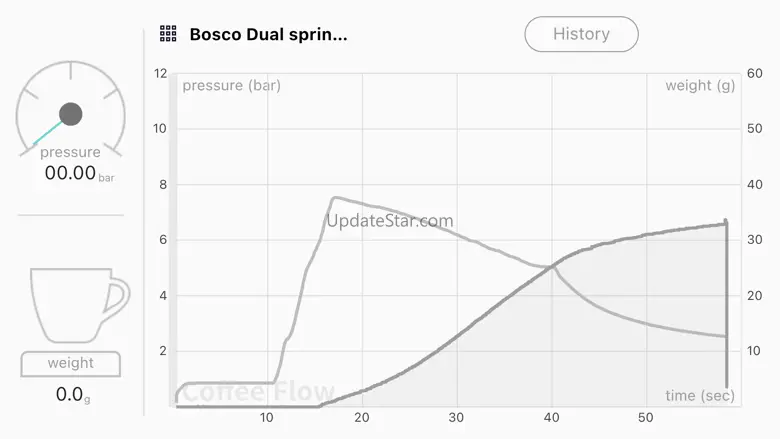Open the History view
The height and width of the screenshot is (439, 780).
click(x=581, y=34)
